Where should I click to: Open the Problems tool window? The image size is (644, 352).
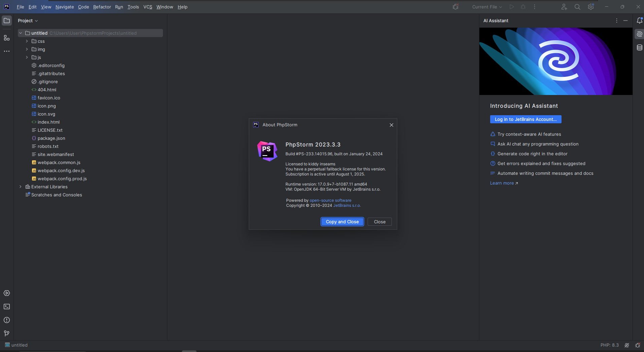[7, 320]
